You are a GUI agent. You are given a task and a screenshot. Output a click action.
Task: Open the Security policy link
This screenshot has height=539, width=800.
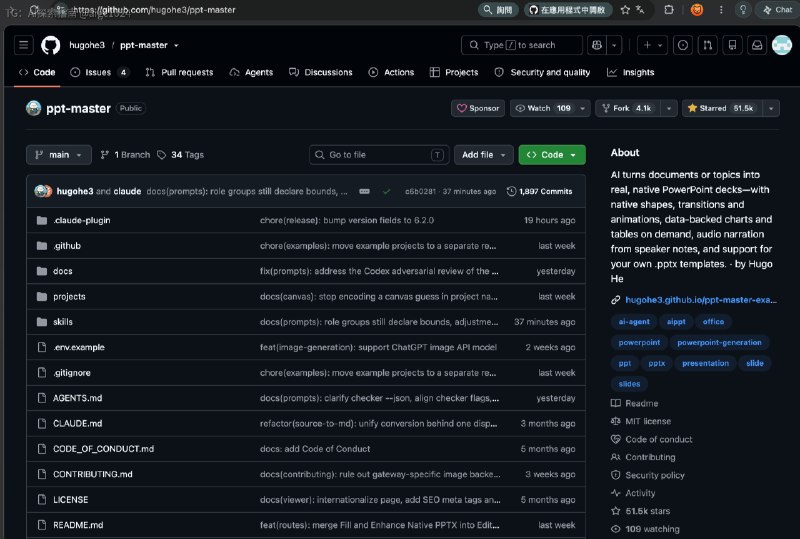(648, 475)
